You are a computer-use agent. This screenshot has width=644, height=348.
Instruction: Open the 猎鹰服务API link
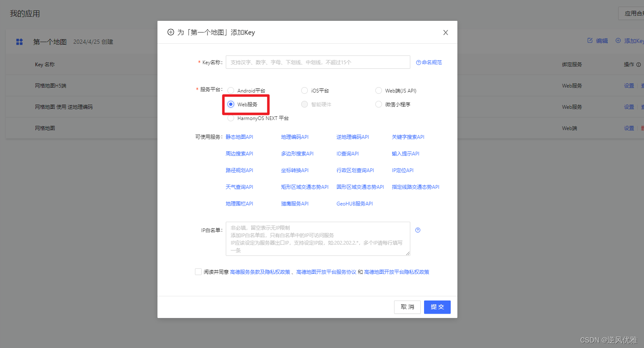click(x=295, y=203)
